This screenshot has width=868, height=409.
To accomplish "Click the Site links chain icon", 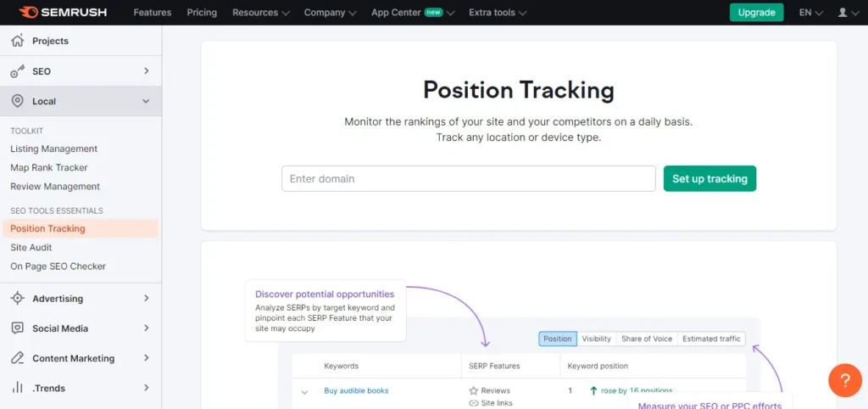I will click(473, 403).
